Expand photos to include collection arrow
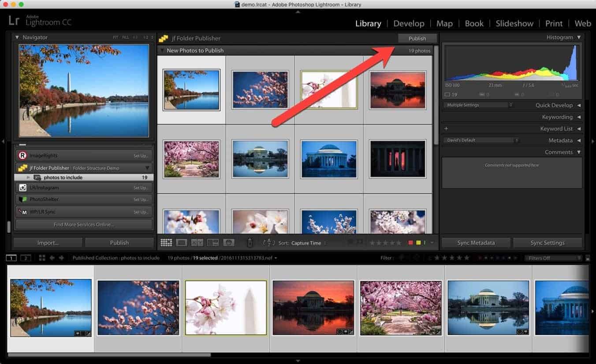Image resolution: width=596 pixels, height=364 pixels. (29, 178)
